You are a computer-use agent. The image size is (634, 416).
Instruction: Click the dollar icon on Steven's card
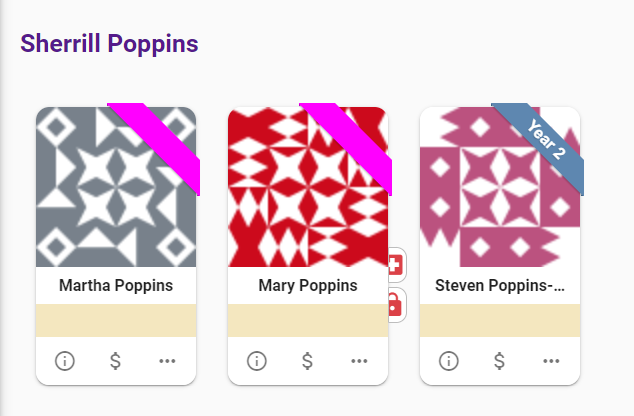[x=499, y=361]
